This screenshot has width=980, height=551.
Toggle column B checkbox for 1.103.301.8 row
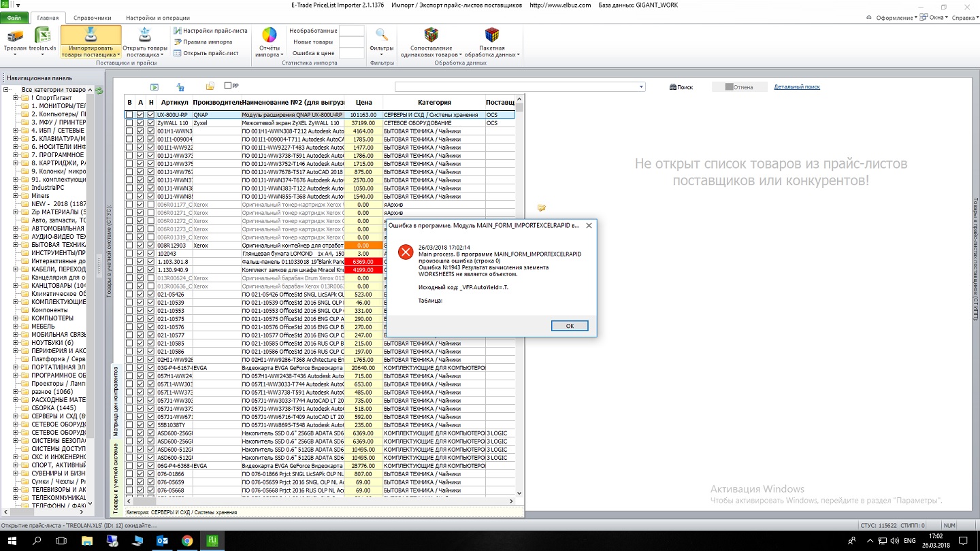(x=129, y=262)
